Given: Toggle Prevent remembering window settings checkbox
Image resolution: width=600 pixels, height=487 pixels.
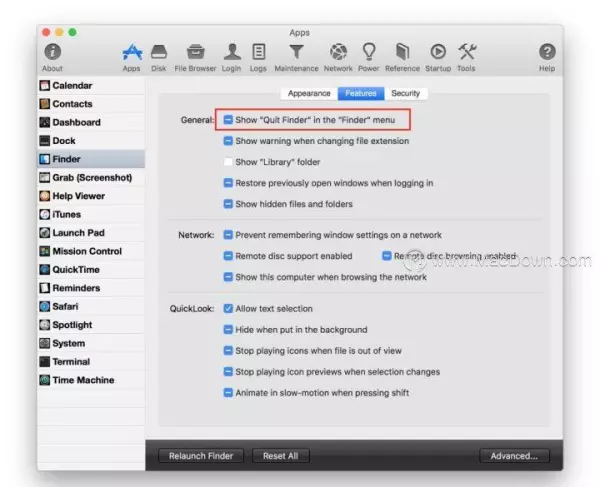Looking at the screenshot, I should pos(228,235).
